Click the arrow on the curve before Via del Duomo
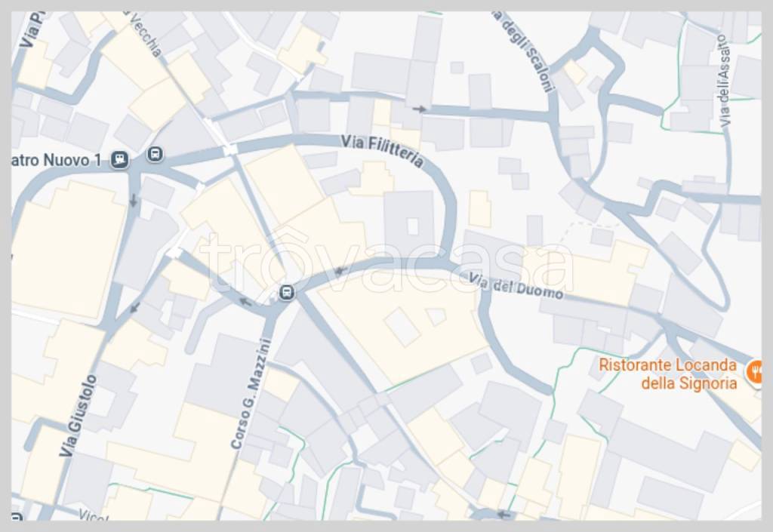 click(340, 272)
